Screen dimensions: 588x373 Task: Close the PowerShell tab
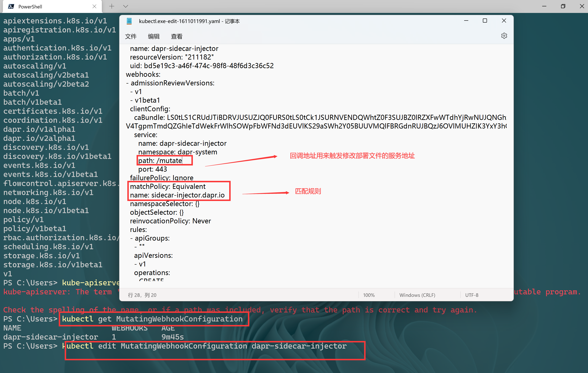pos(94,7)
